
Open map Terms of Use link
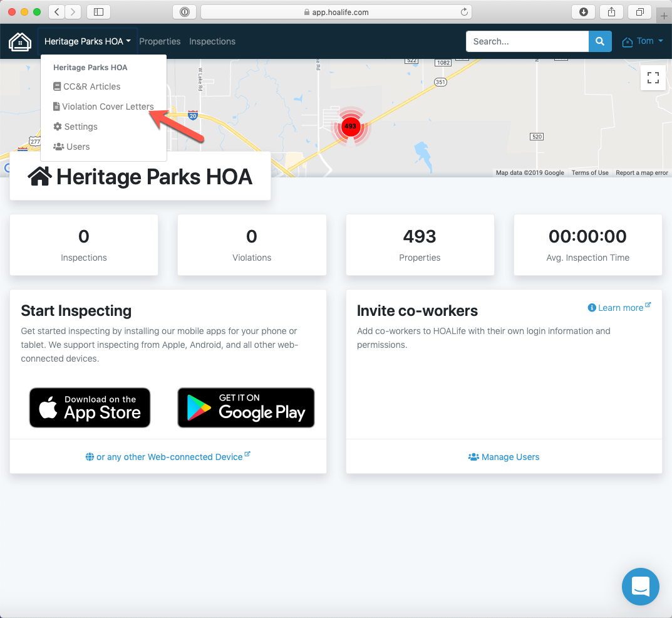[590, 173]
